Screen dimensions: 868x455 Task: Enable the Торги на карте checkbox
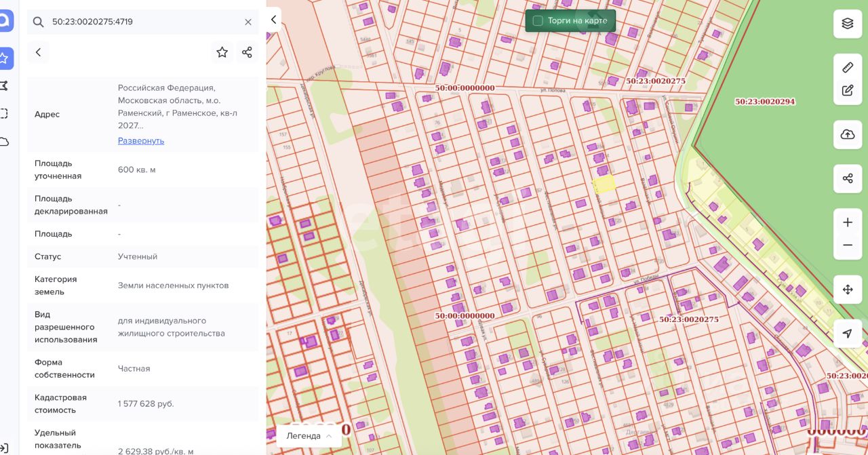click(x=538, y=21)
